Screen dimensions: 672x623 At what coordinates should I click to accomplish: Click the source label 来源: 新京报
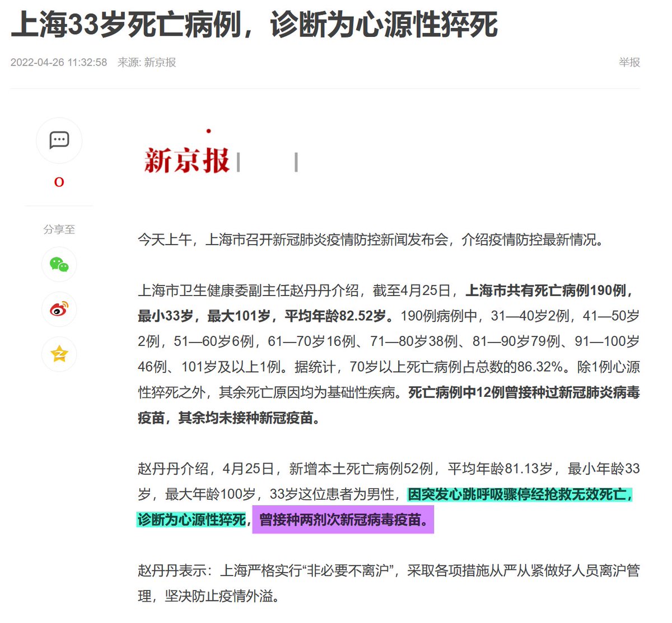(x=147, y=62)
